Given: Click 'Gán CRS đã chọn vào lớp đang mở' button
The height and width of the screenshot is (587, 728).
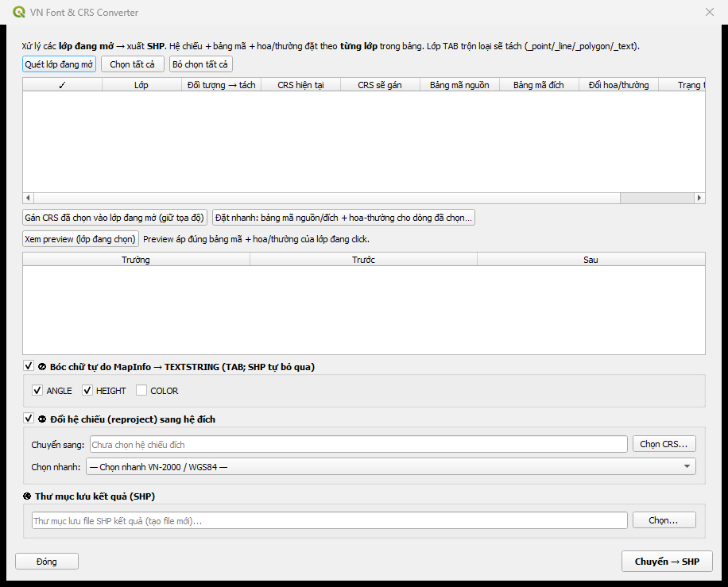Looking at the screenshot, I should click(x=114, y=217).
